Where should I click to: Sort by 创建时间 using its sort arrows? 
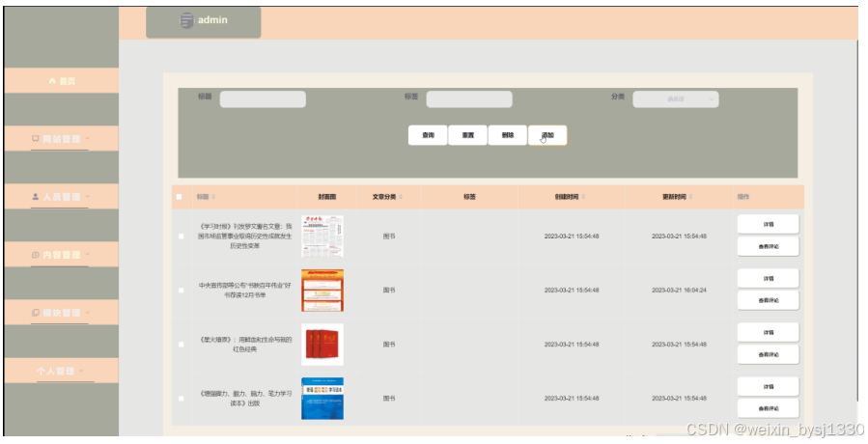tap(583, 197)
